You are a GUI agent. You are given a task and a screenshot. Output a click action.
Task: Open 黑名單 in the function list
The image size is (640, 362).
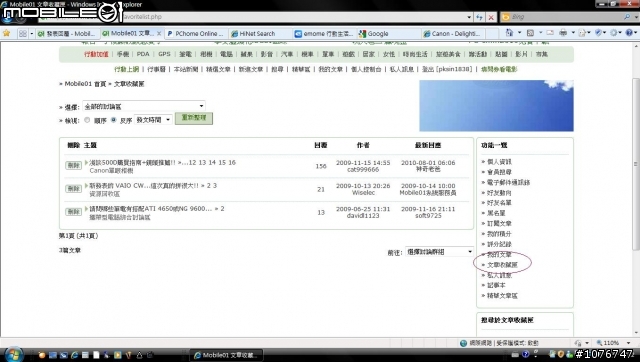[496, 213]
